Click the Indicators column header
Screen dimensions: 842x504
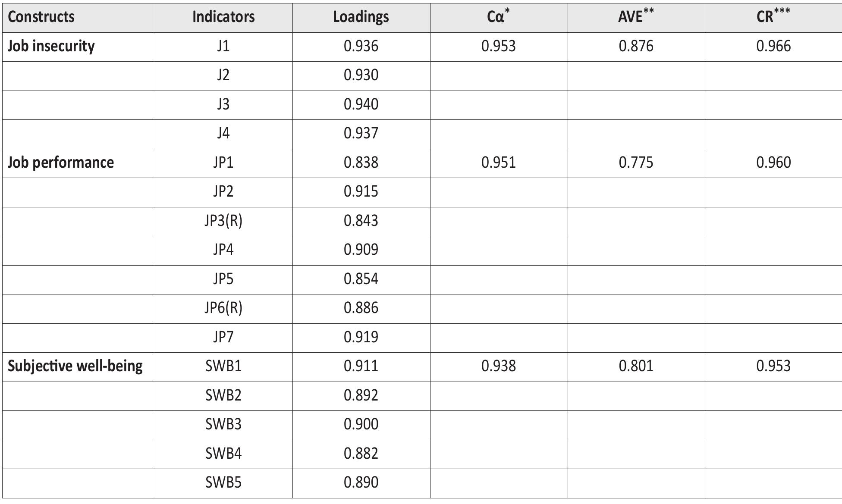(223, 17)
